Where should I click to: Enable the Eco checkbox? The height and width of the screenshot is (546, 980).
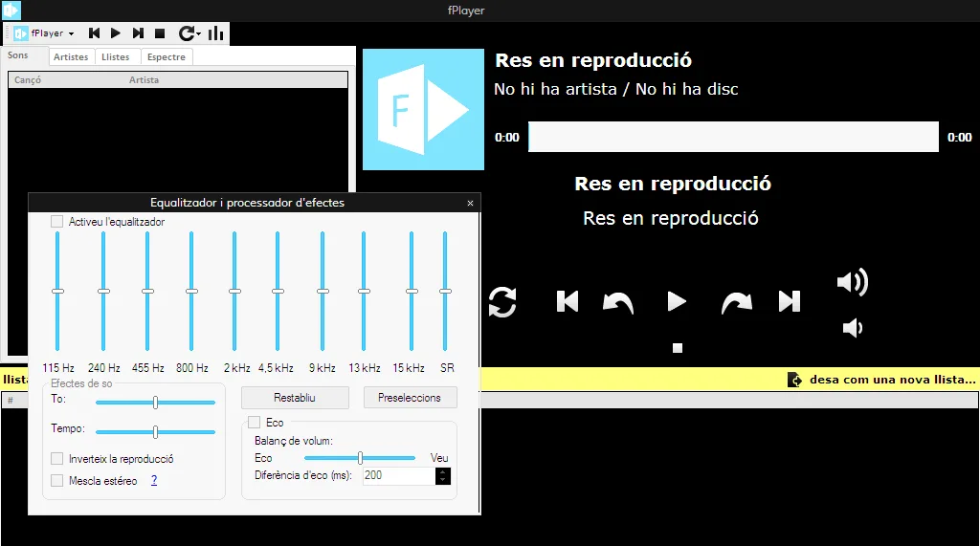pyautogui.click(x=255, y=423)
